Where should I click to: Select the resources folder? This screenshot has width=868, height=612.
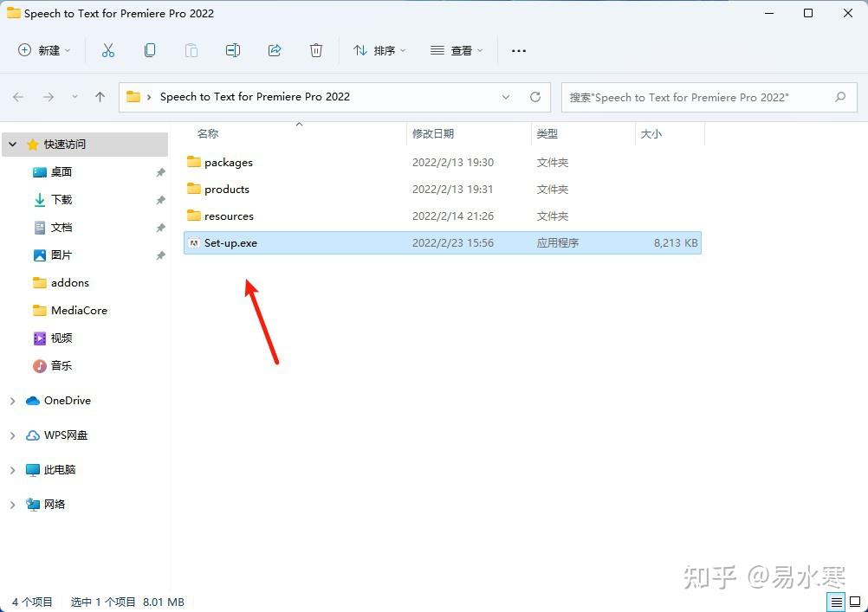coord(443,216)
